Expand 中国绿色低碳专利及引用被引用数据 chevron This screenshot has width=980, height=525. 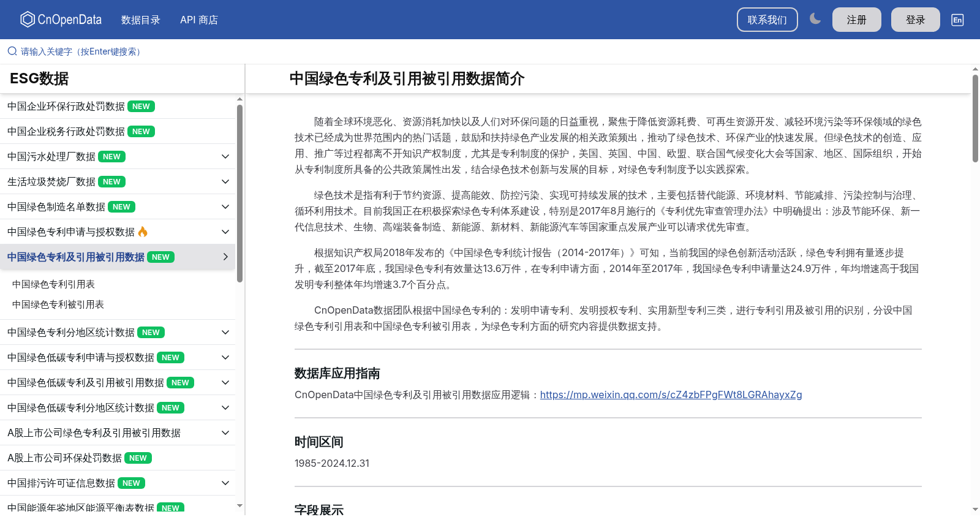click(x=225, y=383)
